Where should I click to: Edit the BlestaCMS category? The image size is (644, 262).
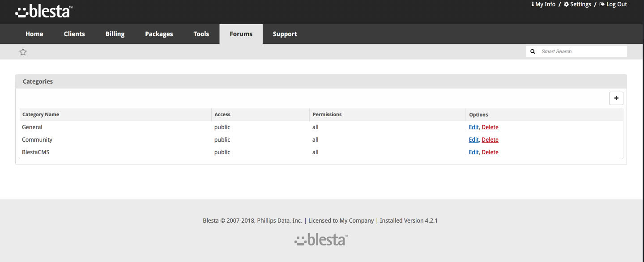[x=473, y=152]
